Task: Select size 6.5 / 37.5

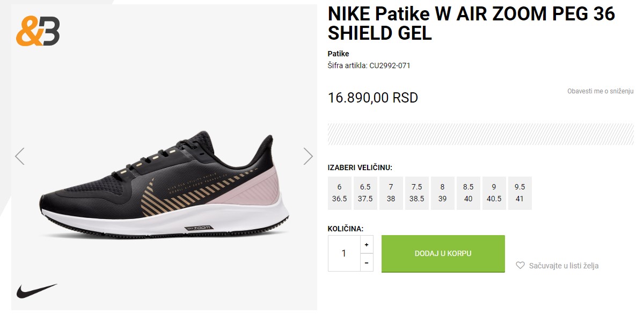Action: [365, 193]
